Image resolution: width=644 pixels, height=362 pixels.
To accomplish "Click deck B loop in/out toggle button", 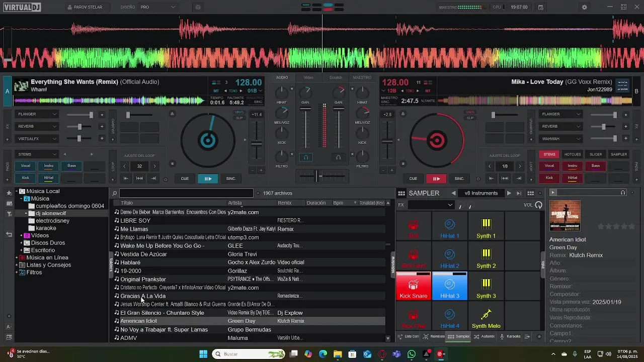I will coord(505,178).
